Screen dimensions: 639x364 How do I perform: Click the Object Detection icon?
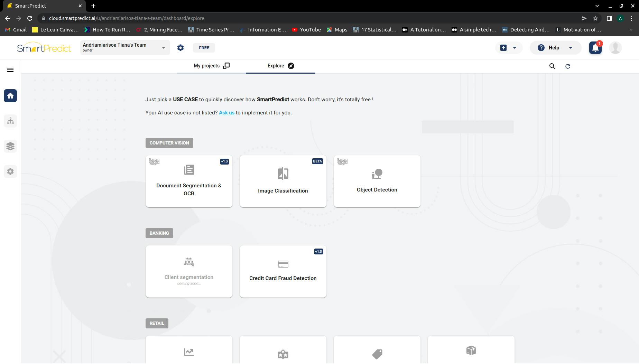[x=377, y=174]
